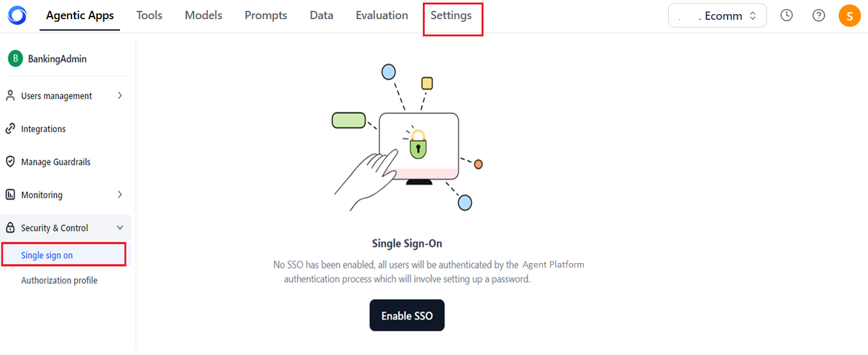868x355 pixels.
Task: Click the Users management person icon
Action: [10, 96]
